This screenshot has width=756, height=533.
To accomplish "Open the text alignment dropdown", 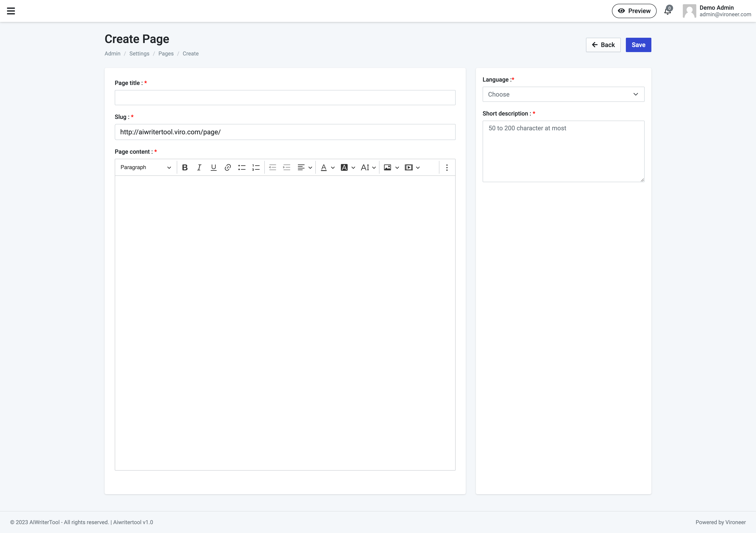I will [x=304, y=167].
